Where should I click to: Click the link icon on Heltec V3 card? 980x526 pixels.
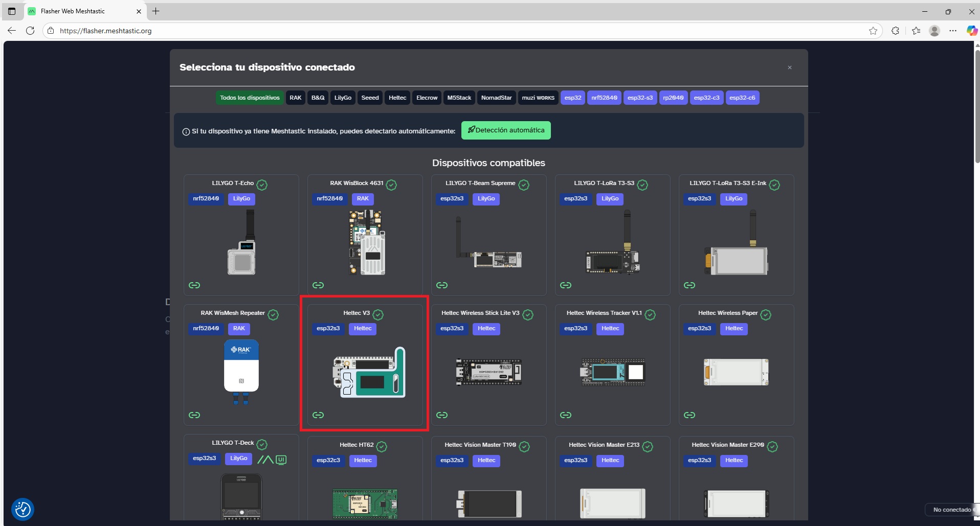click(x=318, y=415)
